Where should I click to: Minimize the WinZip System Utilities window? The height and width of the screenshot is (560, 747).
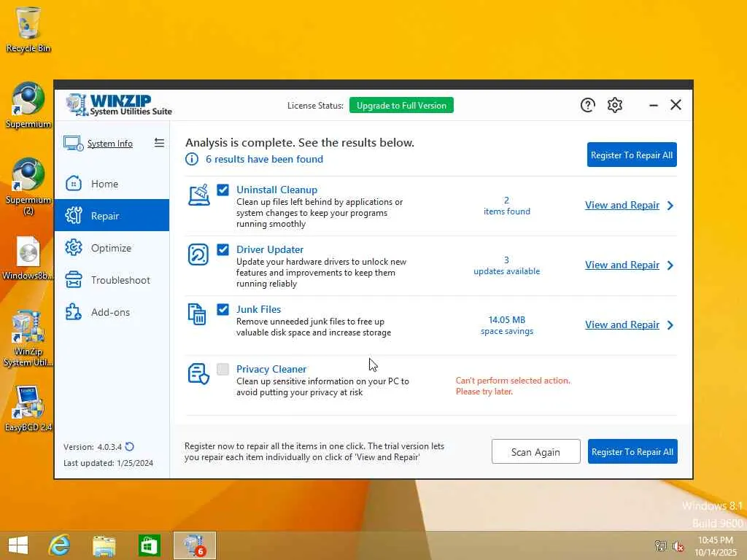(x=654, y=105)
